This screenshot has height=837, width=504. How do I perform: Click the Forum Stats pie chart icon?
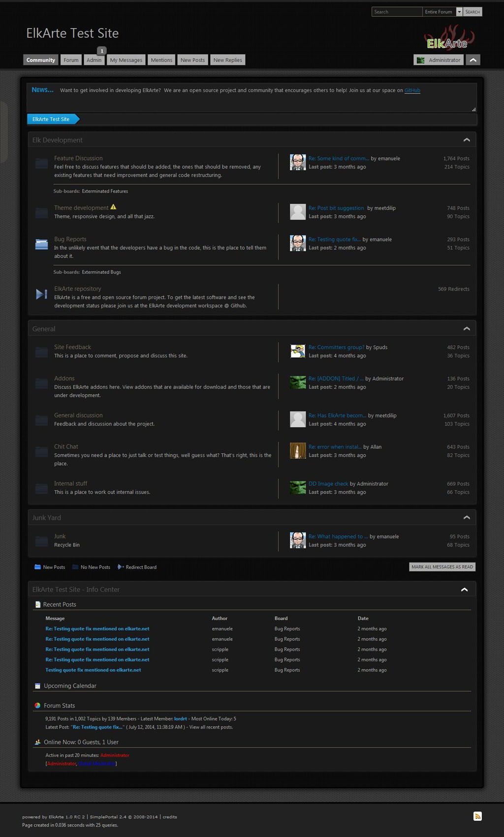point(37,705)
